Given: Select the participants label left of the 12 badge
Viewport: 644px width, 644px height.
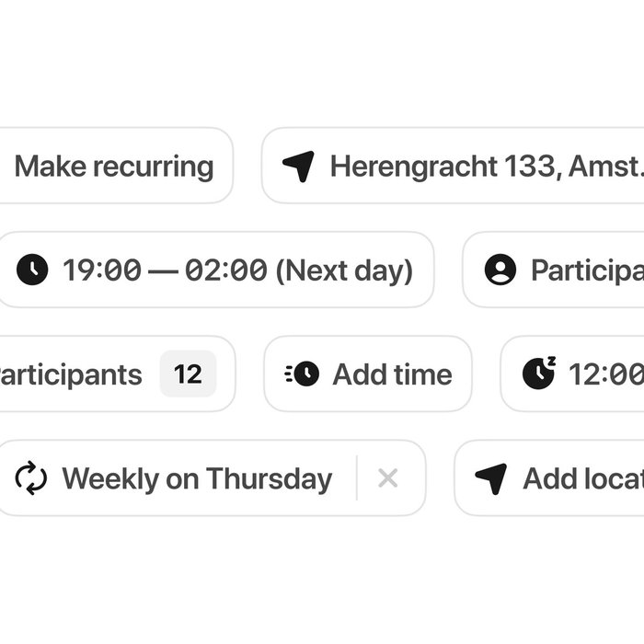Looking at the screenshot, I should [x=71, y=374].
